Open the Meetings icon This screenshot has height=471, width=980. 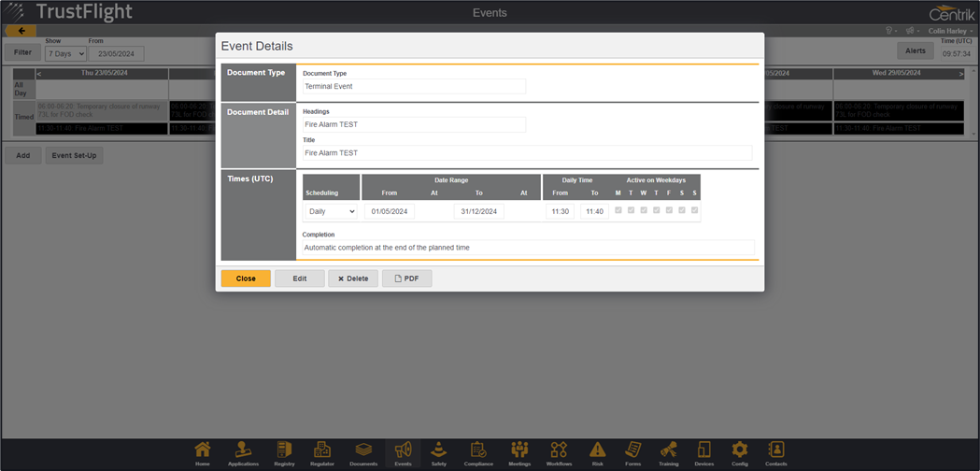pos(518,452)
